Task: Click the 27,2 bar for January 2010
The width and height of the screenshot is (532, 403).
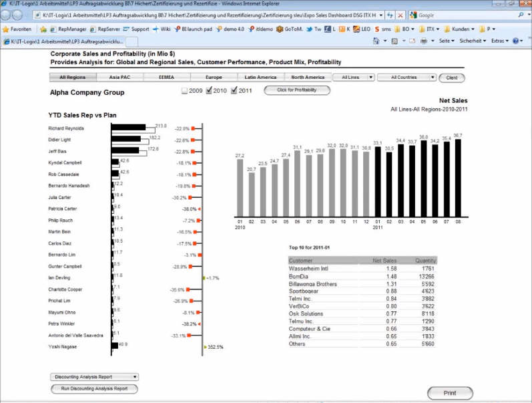Action: click(x=240, y=188)
